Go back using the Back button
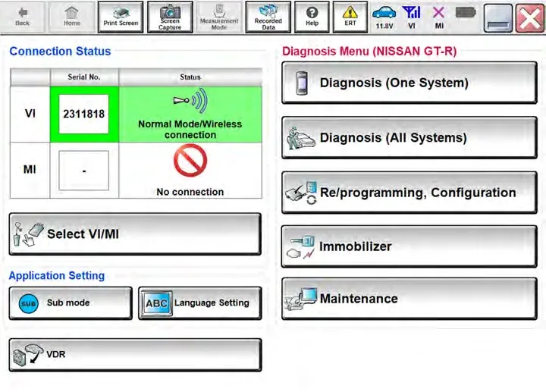The height and width of the screenshot is (392, 546). [x=22, y=17]
